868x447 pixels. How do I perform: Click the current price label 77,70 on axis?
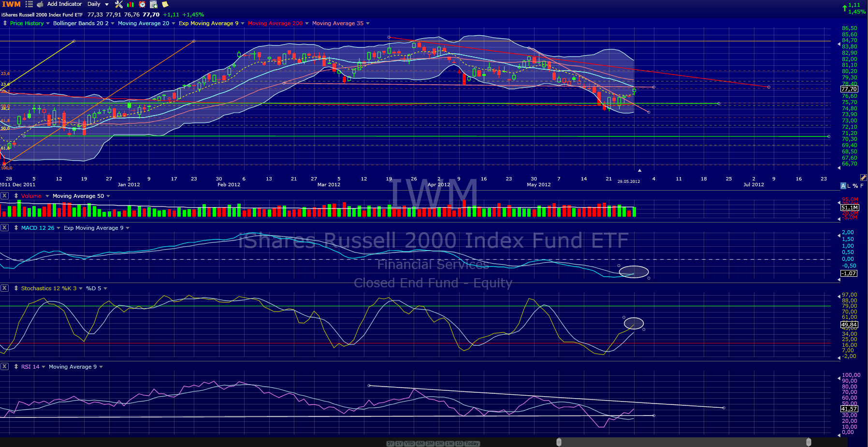pos(849,89)
